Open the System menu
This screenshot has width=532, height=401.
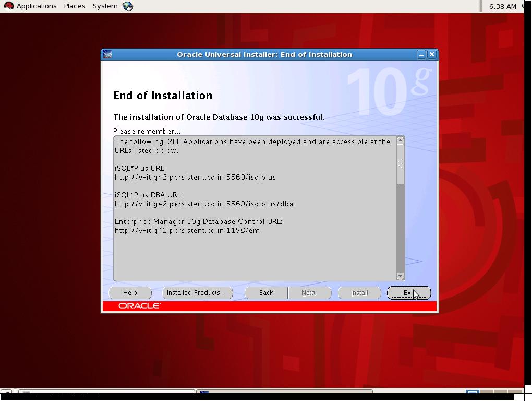pos(105,6)
